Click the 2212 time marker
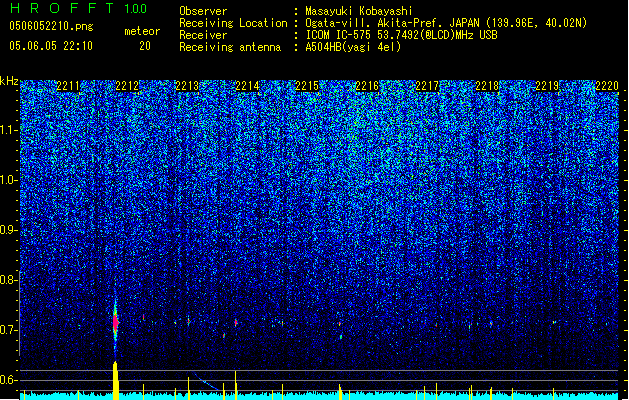The width and height of the screenshot is (629, 400). coord(127,86)
